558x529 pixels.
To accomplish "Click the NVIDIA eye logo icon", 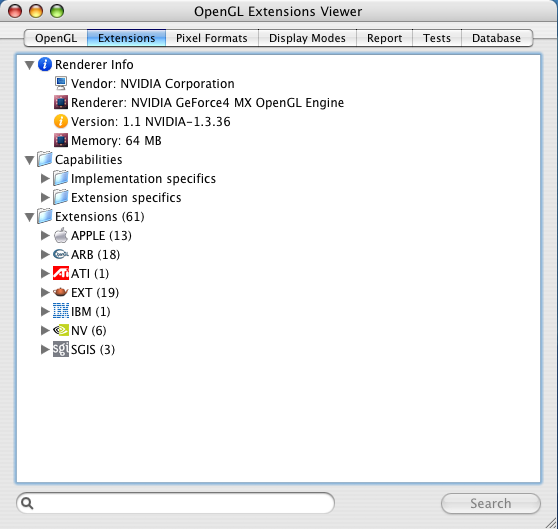I will coord(61,330).
